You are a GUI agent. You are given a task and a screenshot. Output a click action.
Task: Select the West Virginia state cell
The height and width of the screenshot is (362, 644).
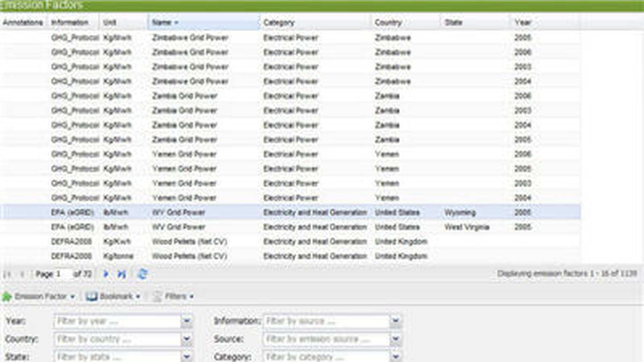[x=467, y=227]
